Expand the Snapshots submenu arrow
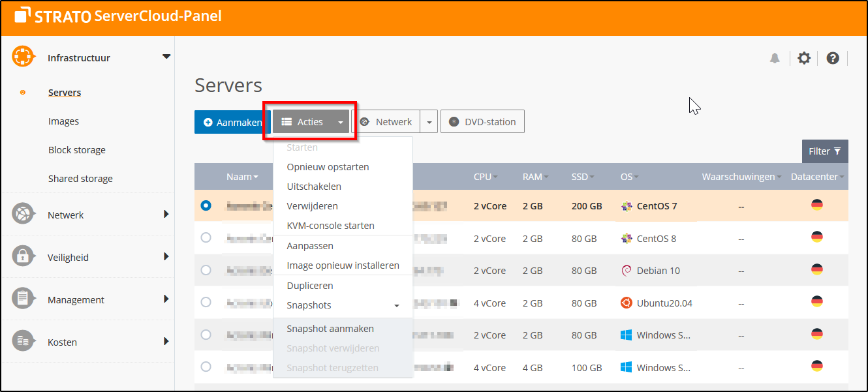The image size is (868, 392). pos(396,306)
